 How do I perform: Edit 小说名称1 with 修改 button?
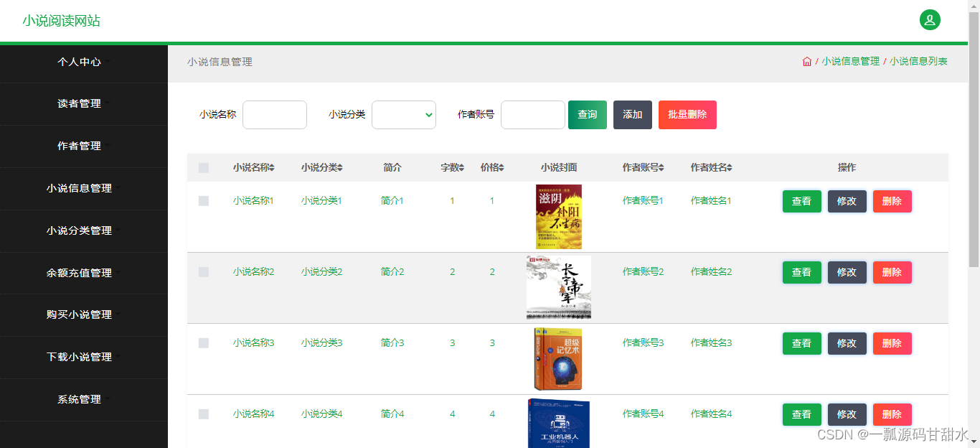(x=847, y=201)
